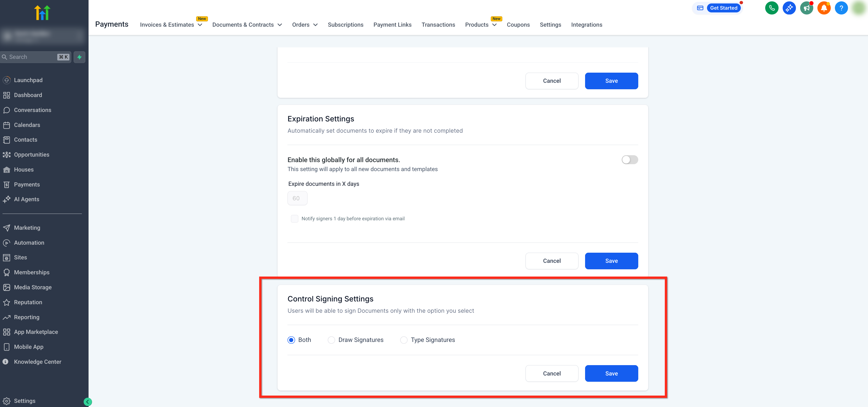This screenshot has width=868, height=407.
Task: Click the expire documents days input field
Action: click(297, 198)
